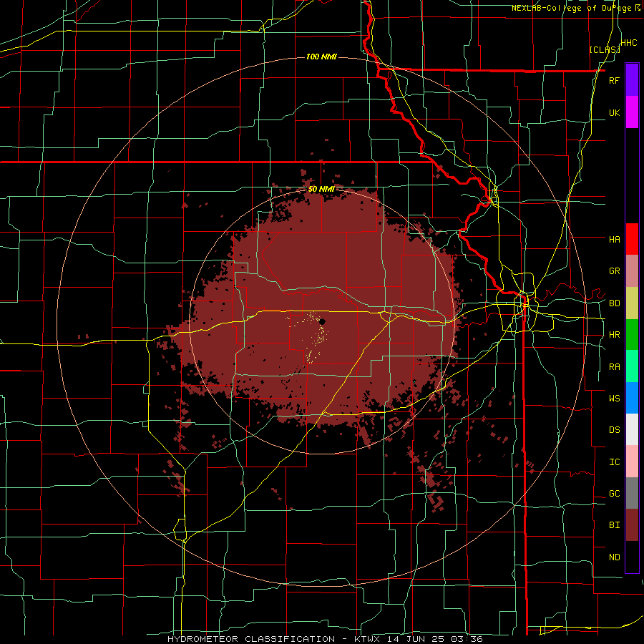644x644 pixels.
Task: Click the RF purple legend color swatch
Action: (x=632, y=80)
